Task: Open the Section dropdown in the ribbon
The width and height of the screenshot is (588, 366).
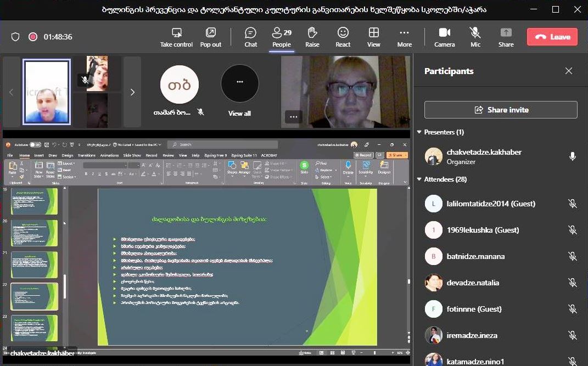Action: (x=67, y=177)
